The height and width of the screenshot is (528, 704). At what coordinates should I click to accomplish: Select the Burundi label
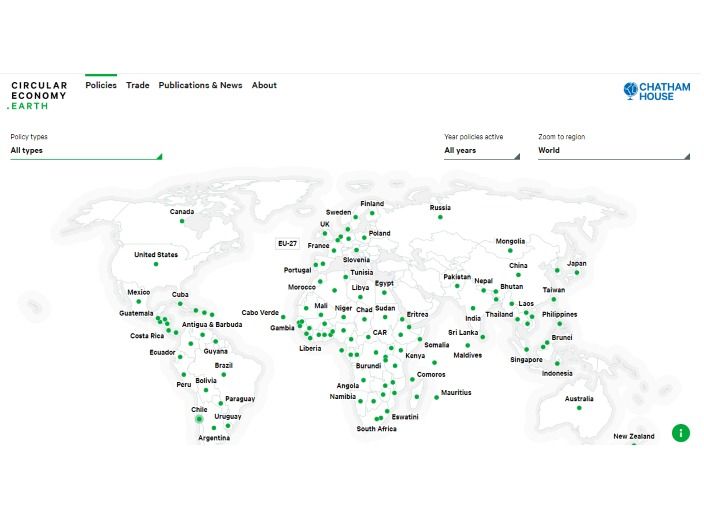[368, 366]
